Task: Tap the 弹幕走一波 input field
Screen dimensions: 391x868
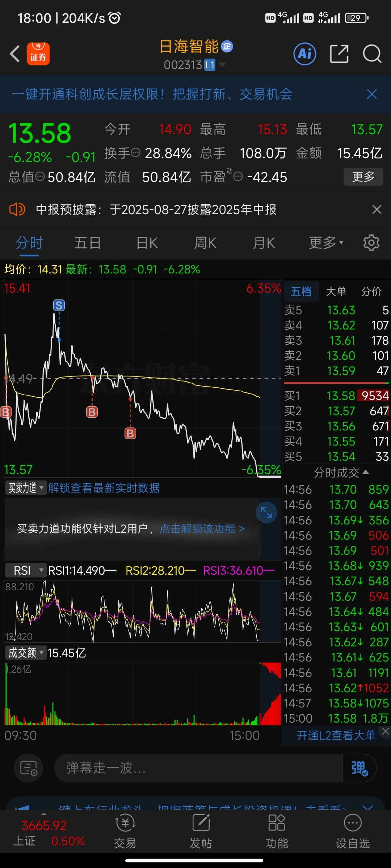Action: (x=198, y=768)
